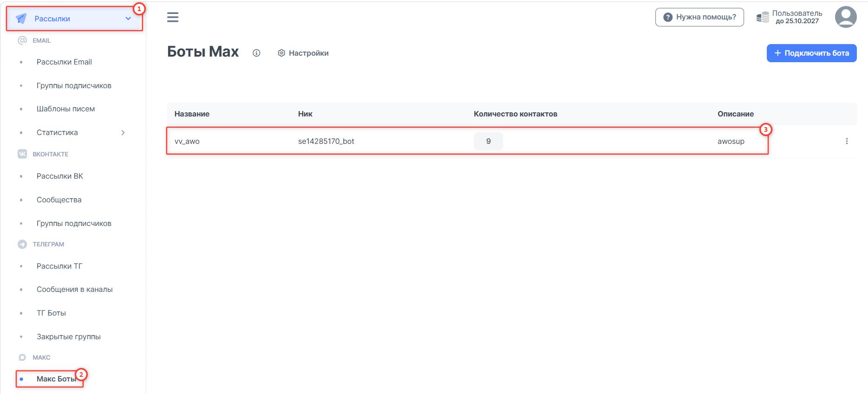
Task: Click Подключить бота button
Action: [811, 53]
